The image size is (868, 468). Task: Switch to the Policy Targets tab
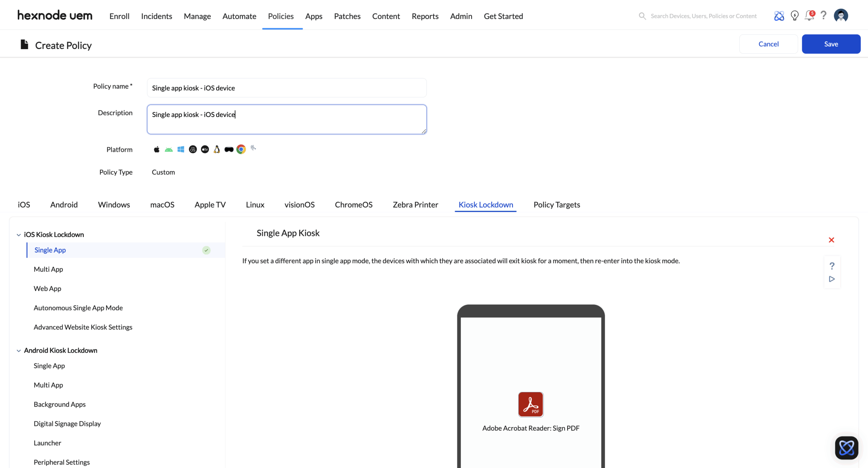click(556, 204)
